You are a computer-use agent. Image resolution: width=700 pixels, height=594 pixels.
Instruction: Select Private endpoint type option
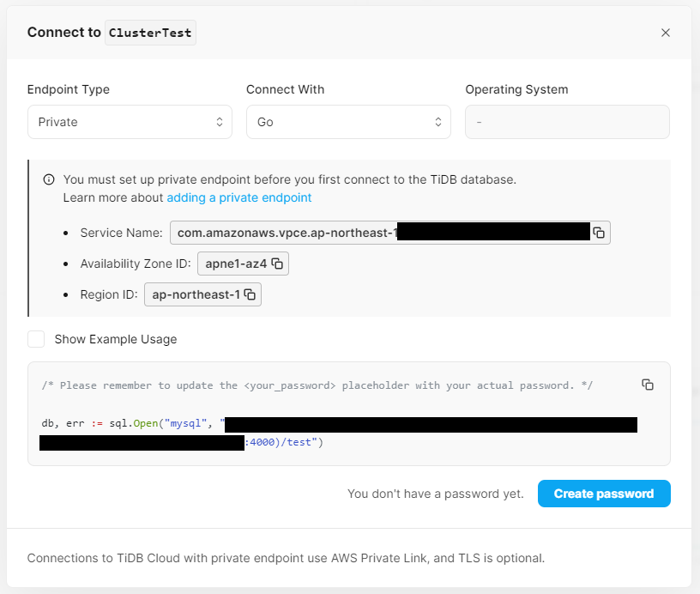tap(130, 122)
